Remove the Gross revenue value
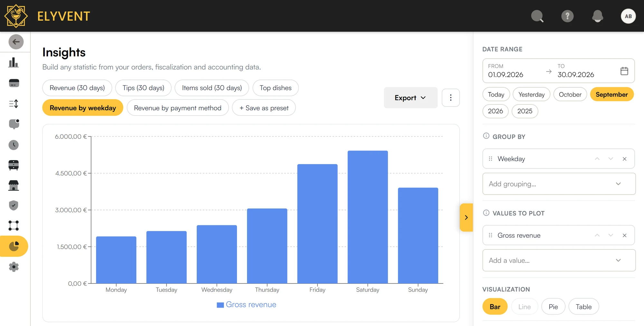 tap(625, 235)
